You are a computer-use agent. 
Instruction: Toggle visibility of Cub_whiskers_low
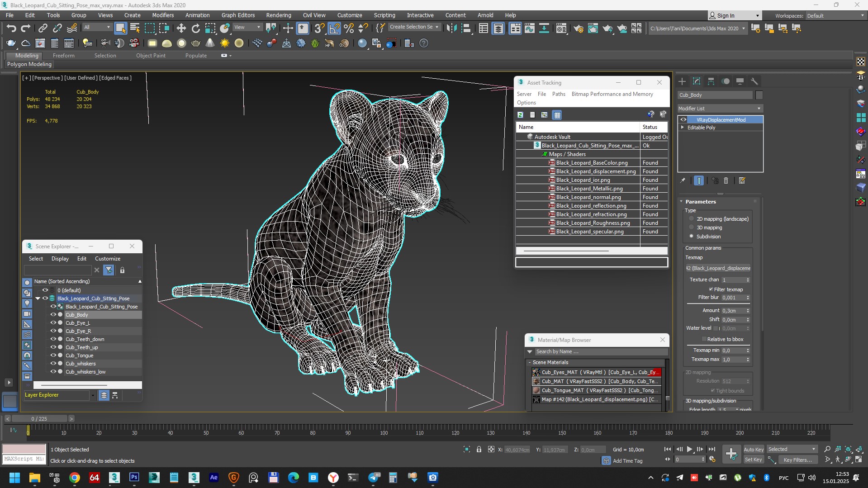tap(53, 372)
